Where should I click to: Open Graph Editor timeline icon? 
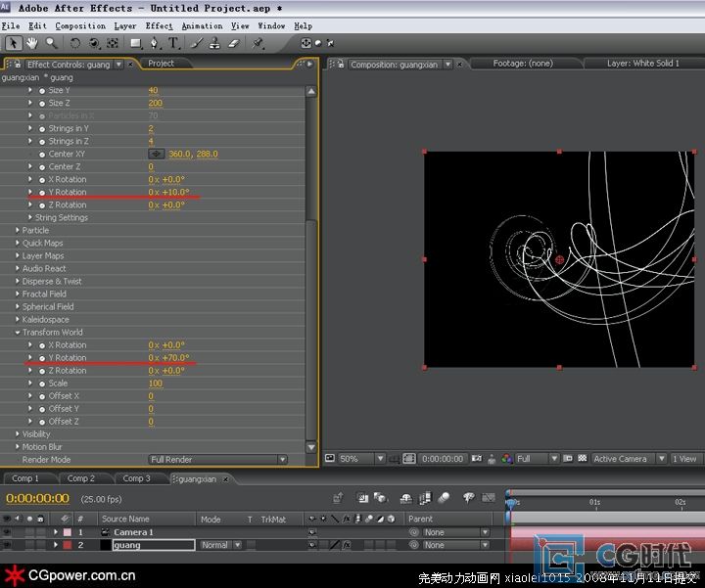489,498
